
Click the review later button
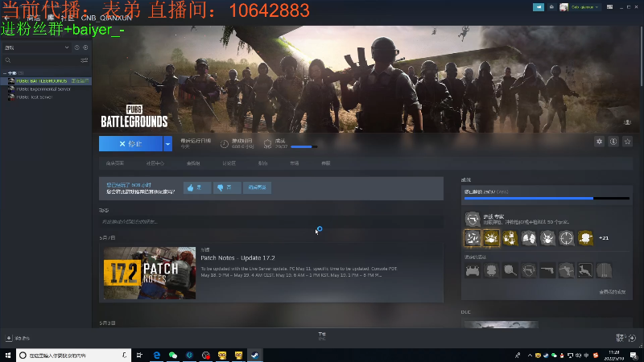coord(257,187)
